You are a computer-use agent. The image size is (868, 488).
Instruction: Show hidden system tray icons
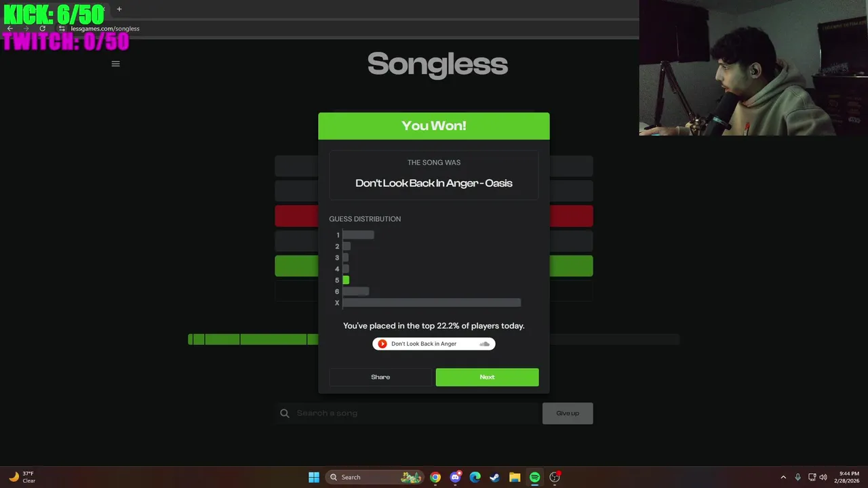pyautogui.click(x=783, y=477)
